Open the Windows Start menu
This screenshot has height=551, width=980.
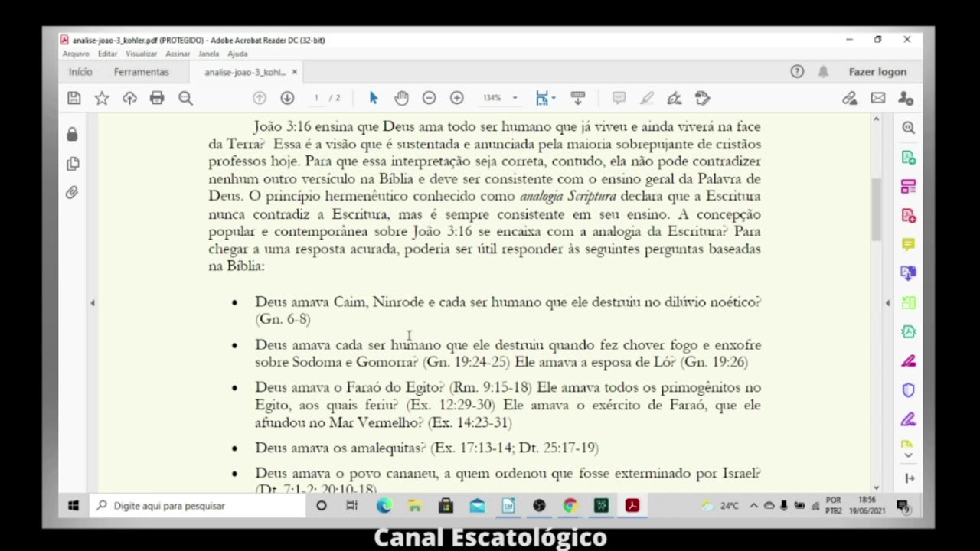tap(73, 506)
